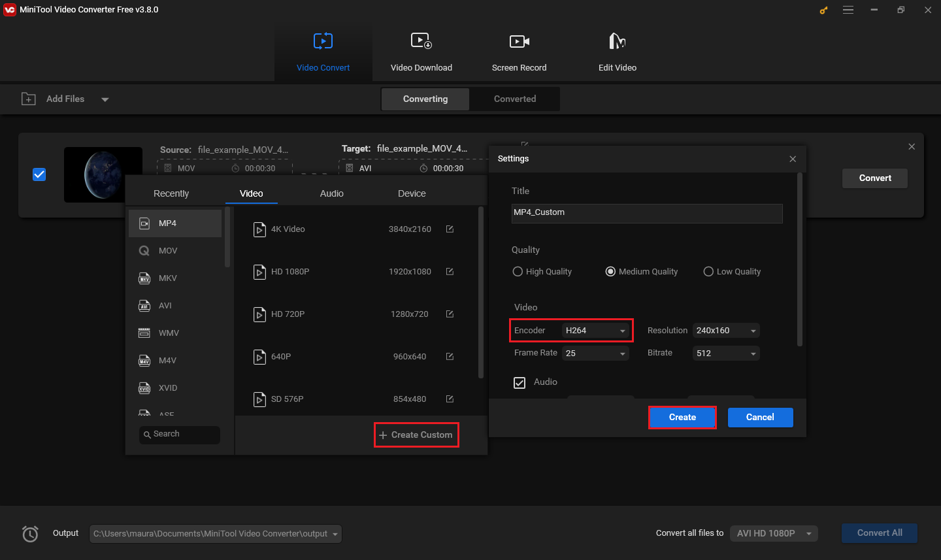Edit the SD 576P preset settings
941x560 pixels.
tap(450, 399)
